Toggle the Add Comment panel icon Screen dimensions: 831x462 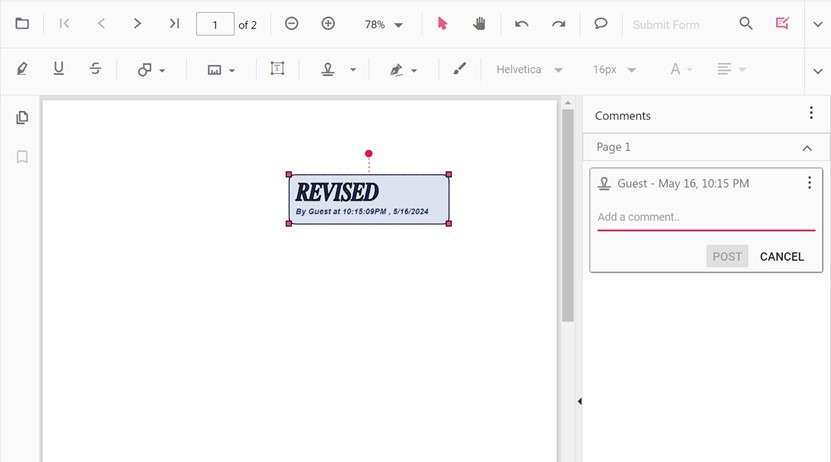601,24
